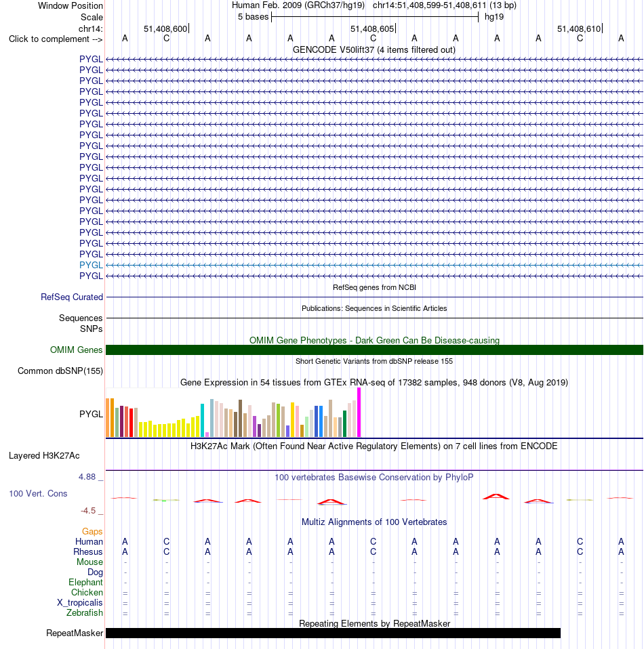The image size is (644, 649).
Task: Click the Mouse alignment row label
Action: coord(89,562)
